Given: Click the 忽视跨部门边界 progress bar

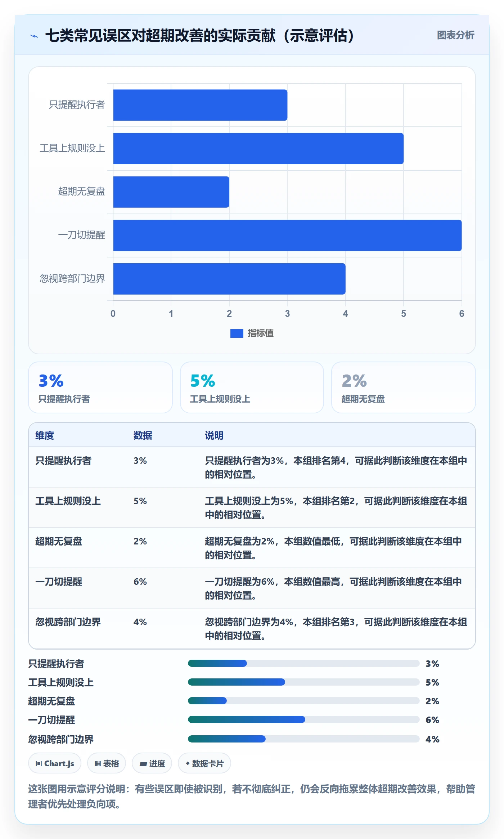Looking at the screenshot, I should [303, 739].
